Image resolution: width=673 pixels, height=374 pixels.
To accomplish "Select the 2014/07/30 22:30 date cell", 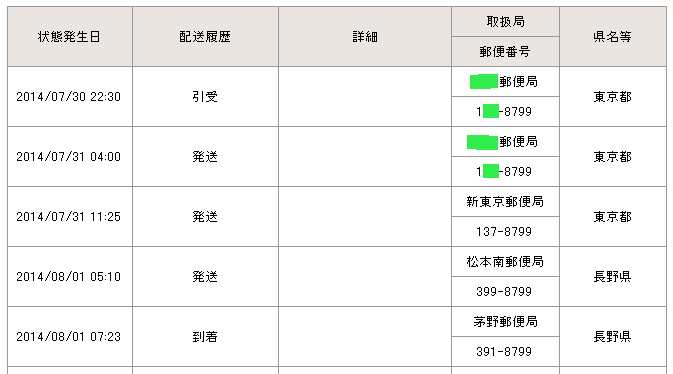I will pos(70,97).
